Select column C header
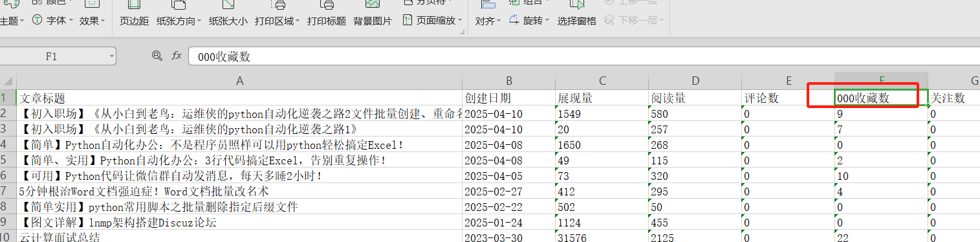The width and height of the screenshot is (980, 242). point(602,81)
